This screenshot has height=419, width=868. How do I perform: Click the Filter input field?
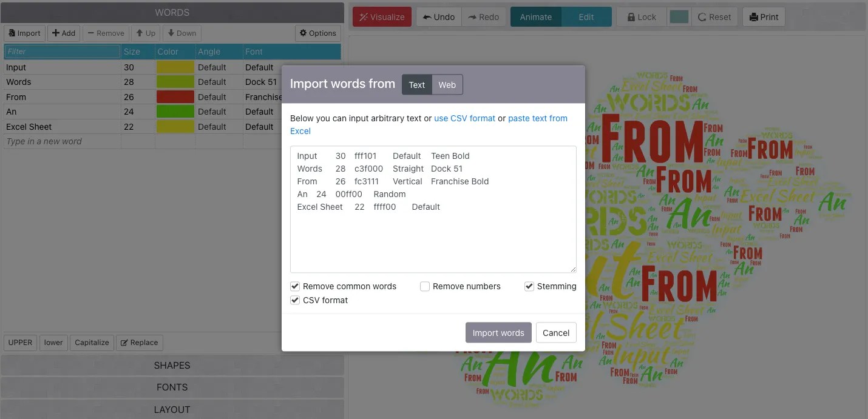[62, 52]
